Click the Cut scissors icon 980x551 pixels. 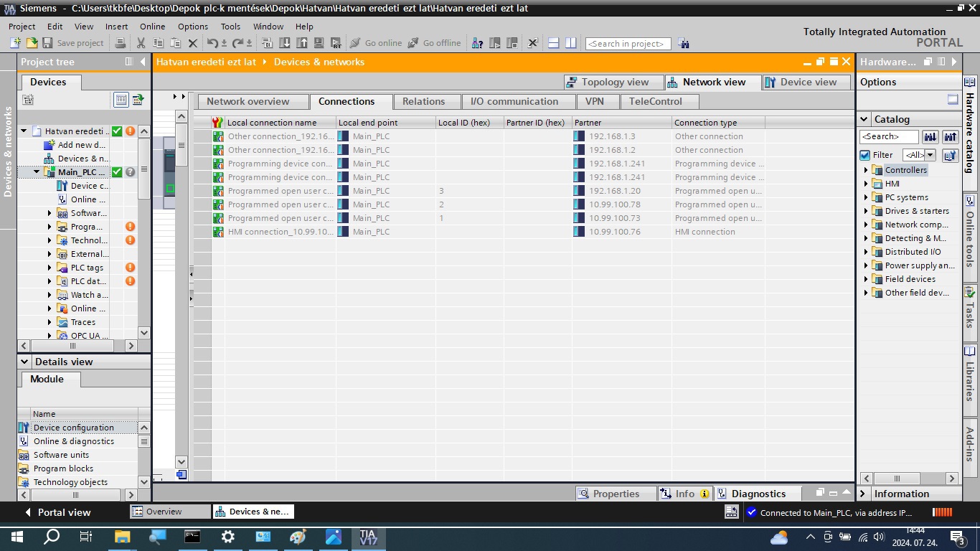[141, 43]
